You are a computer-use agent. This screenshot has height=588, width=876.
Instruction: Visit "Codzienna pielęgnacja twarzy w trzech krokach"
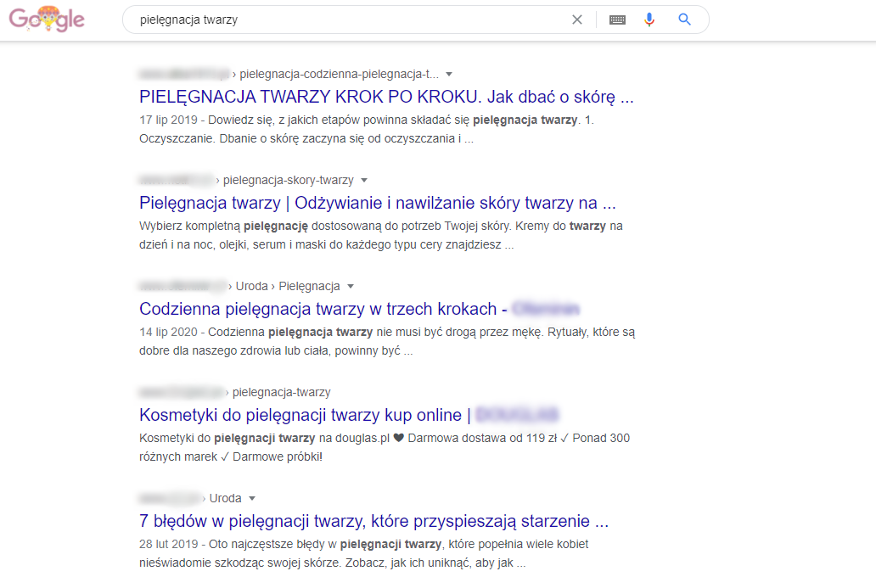coord(323,309)
